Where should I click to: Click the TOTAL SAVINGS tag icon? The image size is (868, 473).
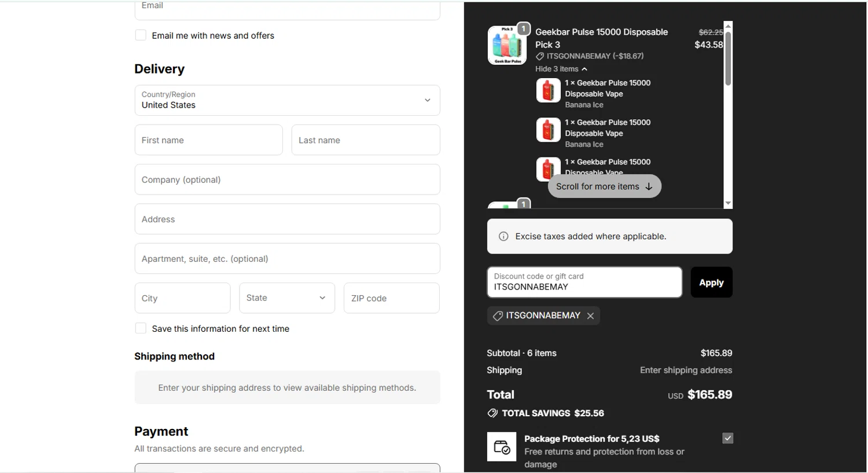coord(492,413)
